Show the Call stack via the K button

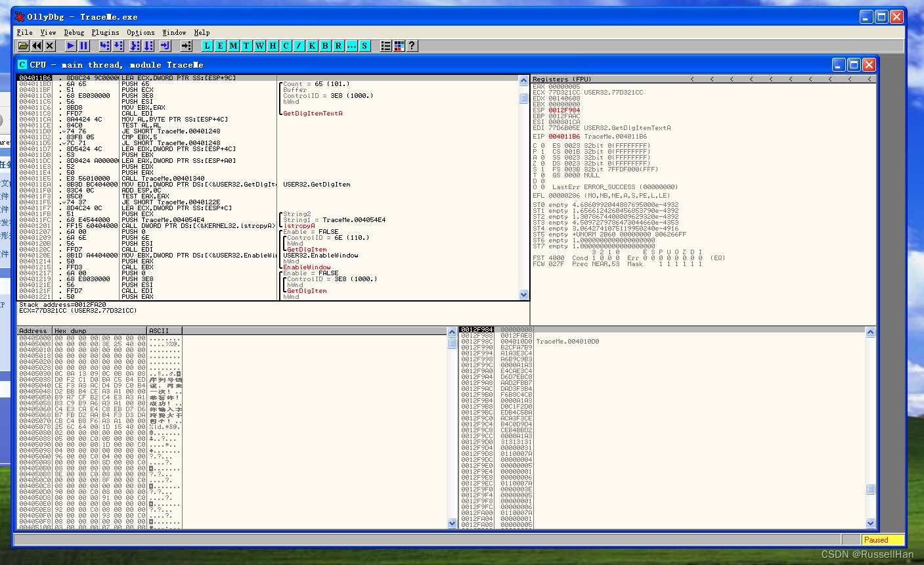[x=313, y=45]
